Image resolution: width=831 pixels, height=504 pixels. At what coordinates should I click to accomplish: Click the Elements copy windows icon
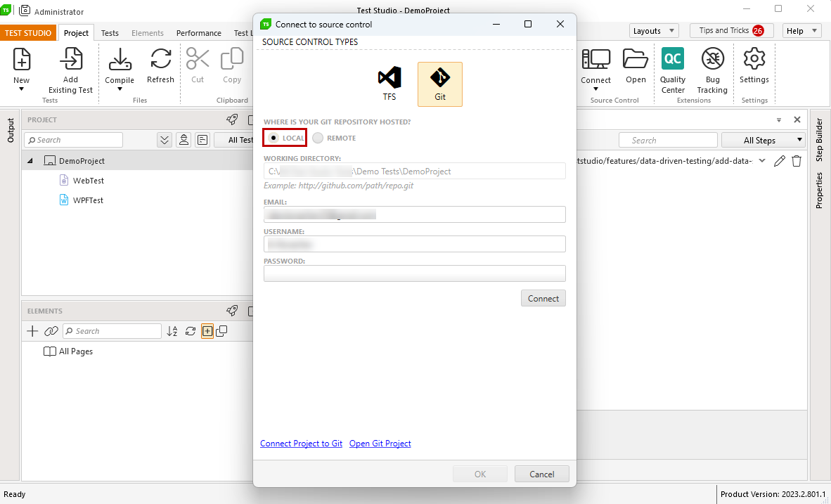(221, 331)
